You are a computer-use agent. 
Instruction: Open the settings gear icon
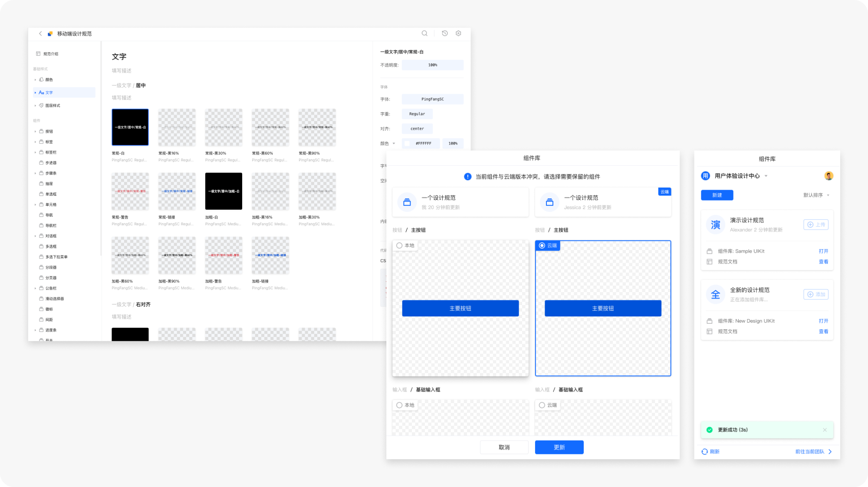(458, 33)
